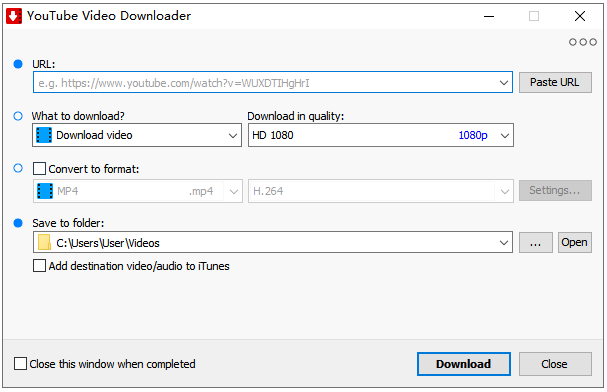The image size is (607, 392).
Task: Expand the save folder path dropdown
Action: [x=504, y=243]
